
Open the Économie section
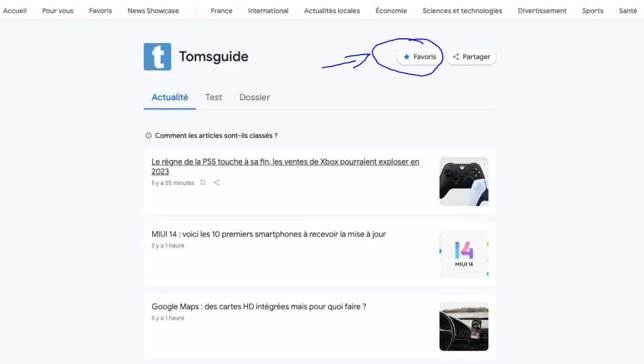click(x=391, y=11)
